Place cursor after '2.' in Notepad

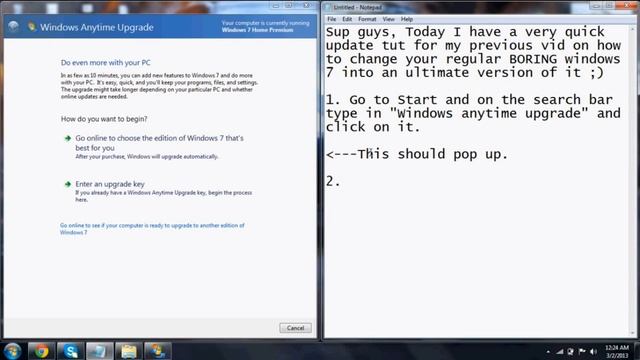pos(341,181)
